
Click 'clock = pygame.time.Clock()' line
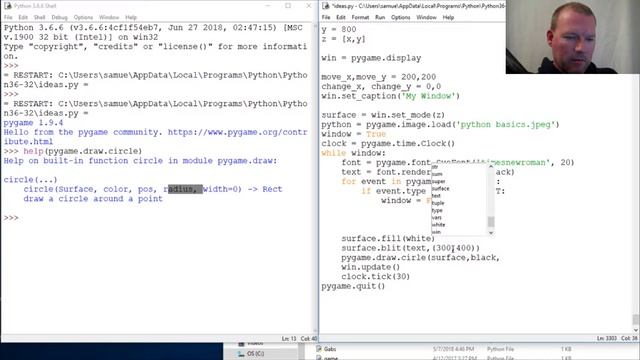[x=388, y=143]
